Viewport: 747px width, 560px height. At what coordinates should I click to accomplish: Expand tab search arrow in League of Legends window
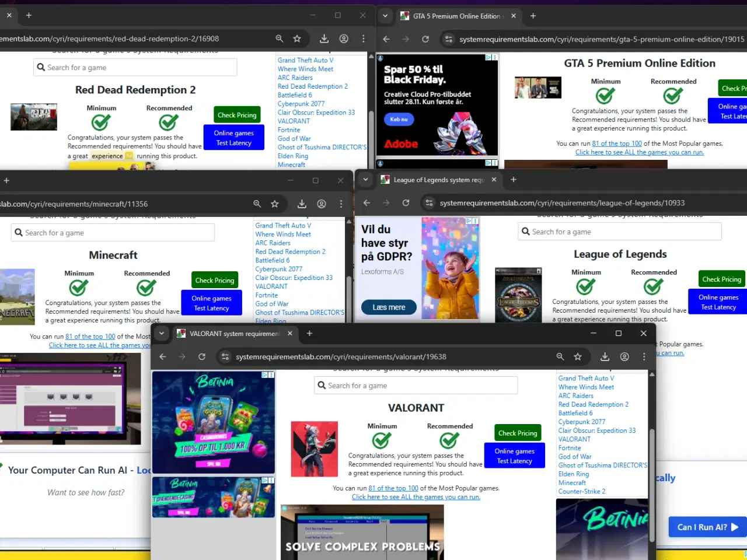click(x=365, y=180)
